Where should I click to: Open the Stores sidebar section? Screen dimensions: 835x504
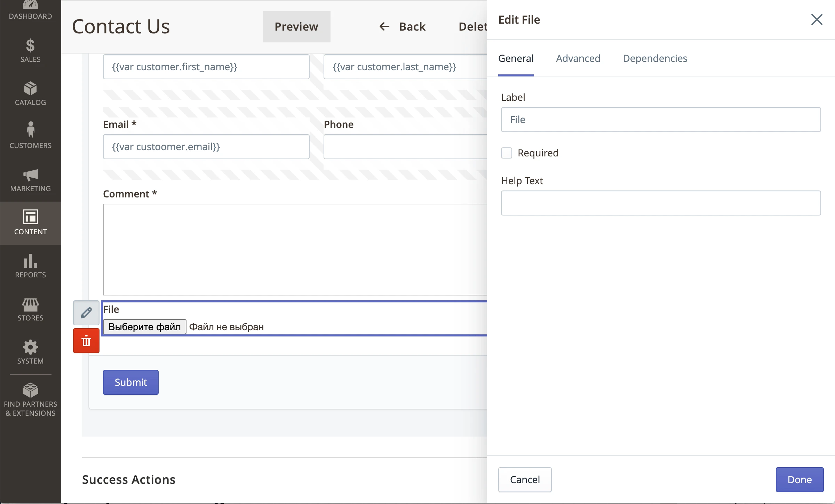[30, 309]
